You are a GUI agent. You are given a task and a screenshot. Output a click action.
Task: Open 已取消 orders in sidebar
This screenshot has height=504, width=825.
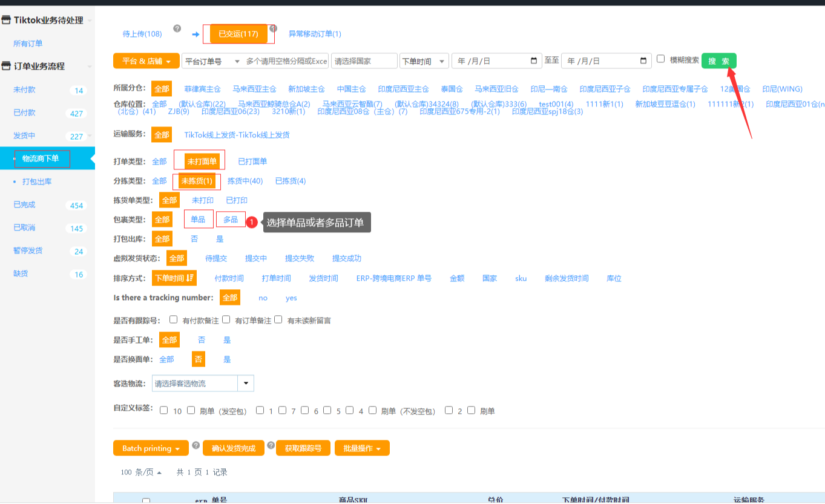[x=24, y=227]
